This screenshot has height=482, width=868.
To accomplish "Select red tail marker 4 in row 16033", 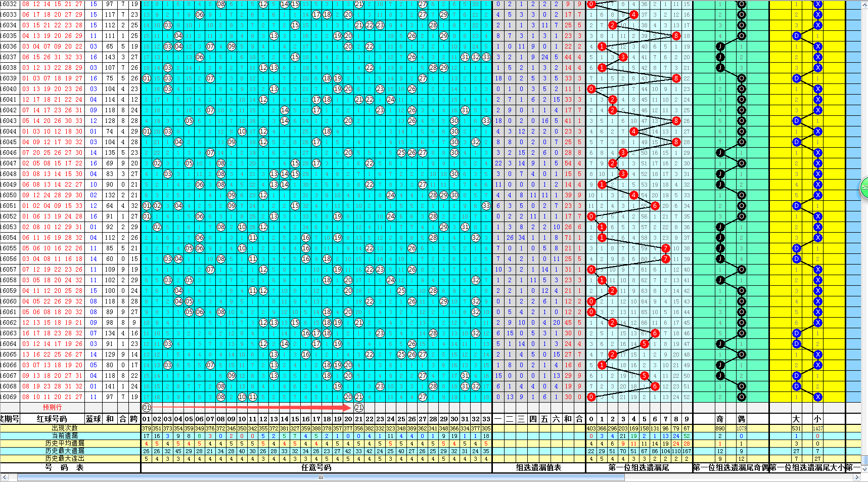I will point(634,15).
